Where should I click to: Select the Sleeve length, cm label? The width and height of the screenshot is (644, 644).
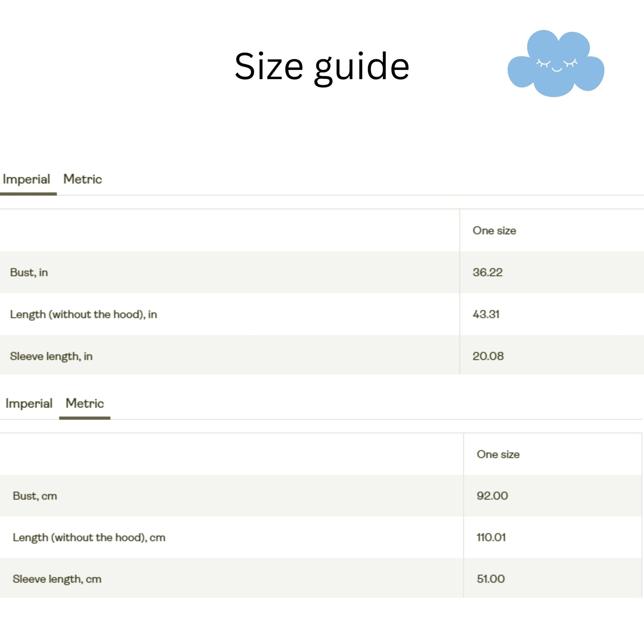(57, 579)
